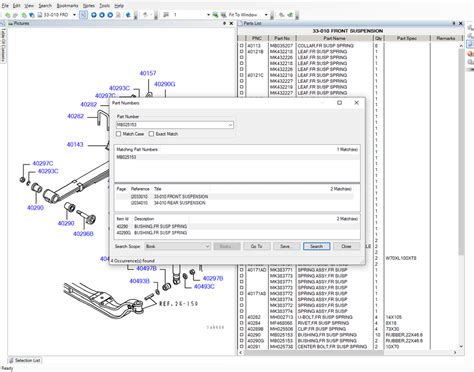Click the Parts List panel title icon
474x372 pixels.
click(x=240, y=24)
